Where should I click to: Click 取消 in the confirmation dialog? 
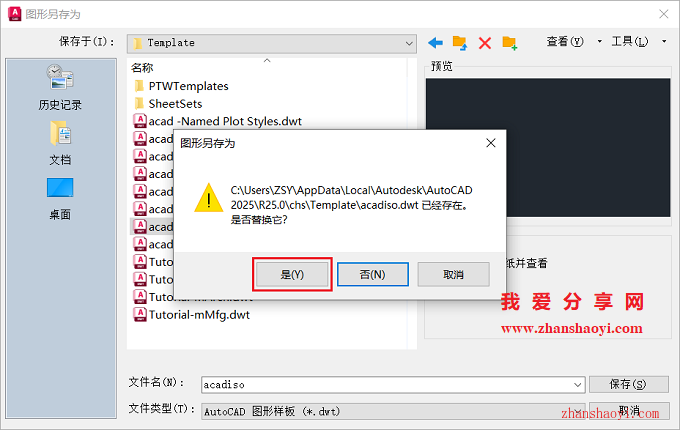[x=453, y=274]
